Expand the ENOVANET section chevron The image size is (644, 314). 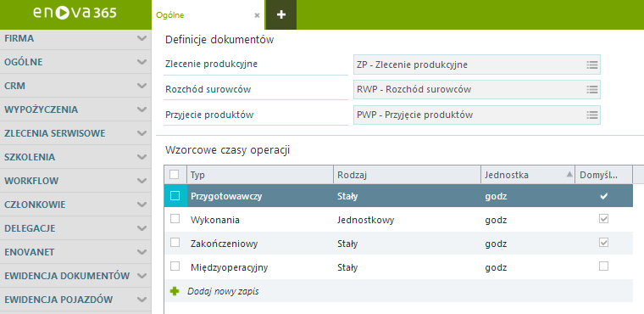pos(142,252)
